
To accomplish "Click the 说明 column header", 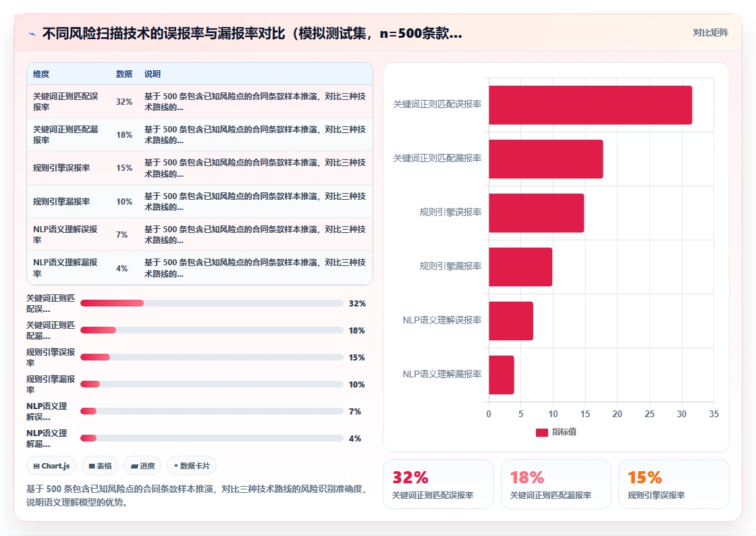I will [x=153, y=74].
